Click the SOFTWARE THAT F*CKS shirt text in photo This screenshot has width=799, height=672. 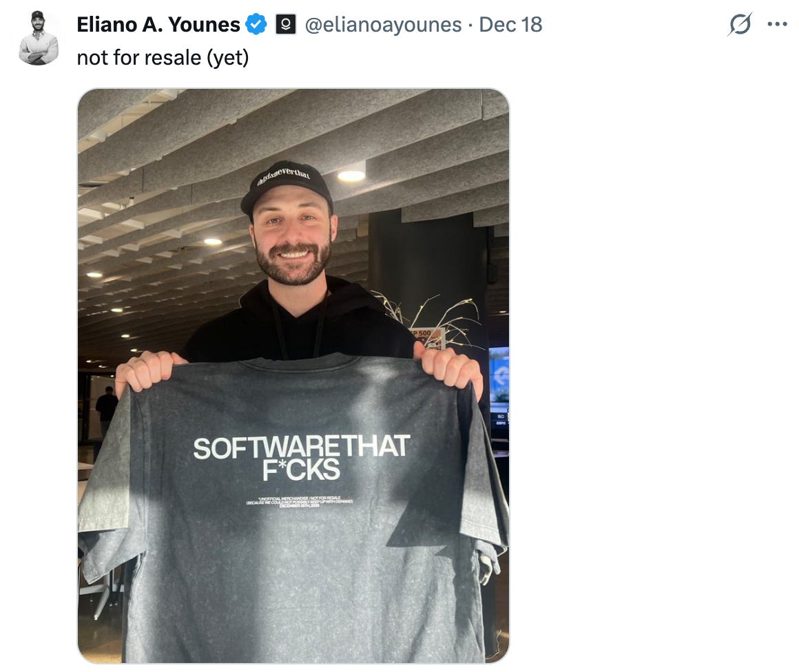(x=301, y=457)
